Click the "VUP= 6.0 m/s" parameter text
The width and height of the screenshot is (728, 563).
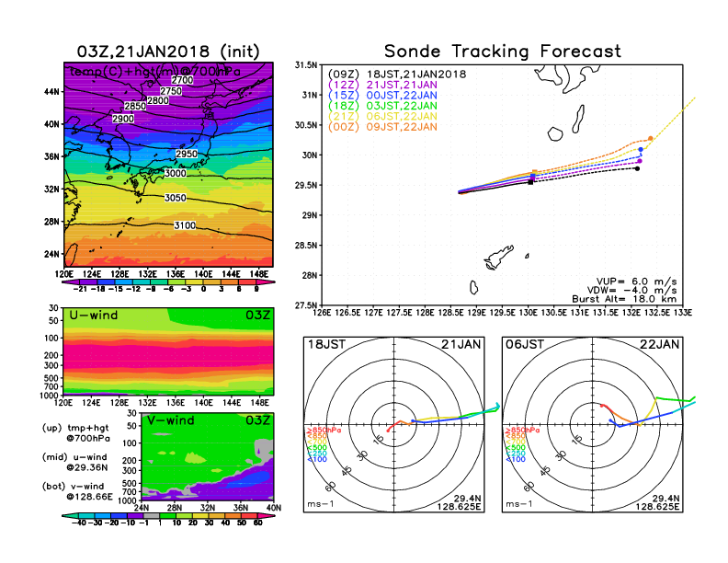pos(636,281)
